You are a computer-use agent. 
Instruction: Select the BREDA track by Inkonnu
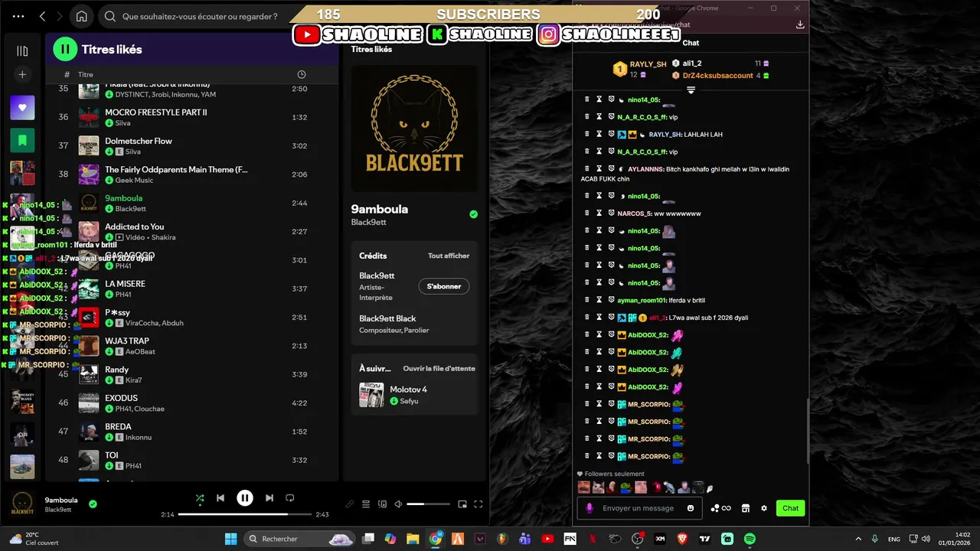click(x=192, y=432)
